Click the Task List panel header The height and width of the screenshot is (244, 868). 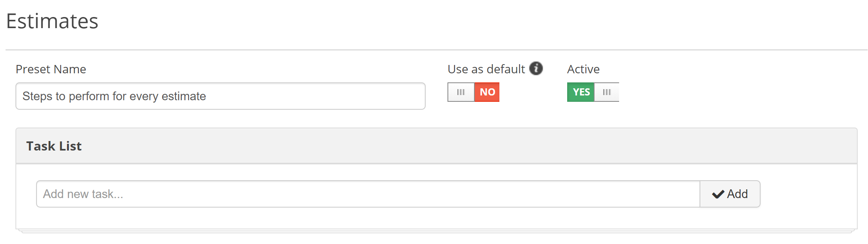point(436,146)
